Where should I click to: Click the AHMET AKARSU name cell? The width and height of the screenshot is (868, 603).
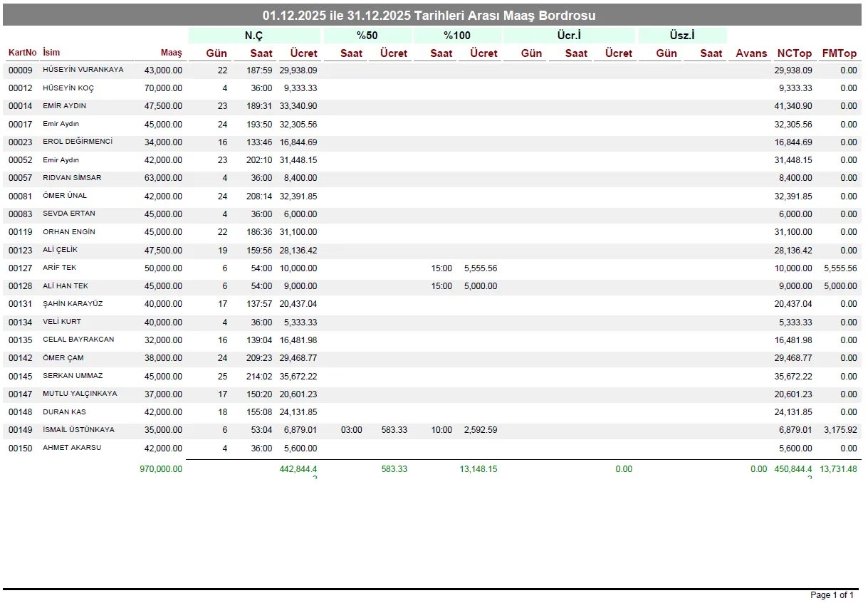72,448
